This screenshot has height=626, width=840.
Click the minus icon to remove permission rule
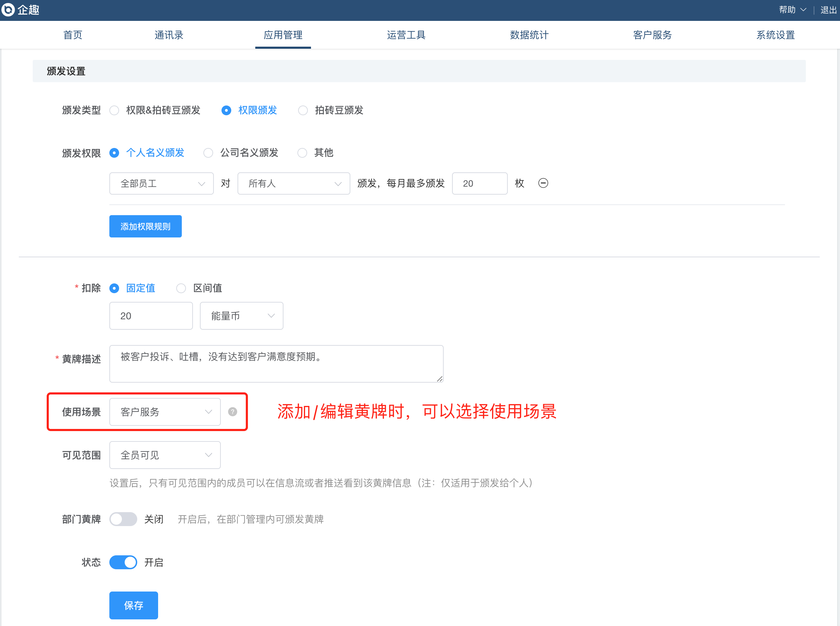(x=543, y=183)
